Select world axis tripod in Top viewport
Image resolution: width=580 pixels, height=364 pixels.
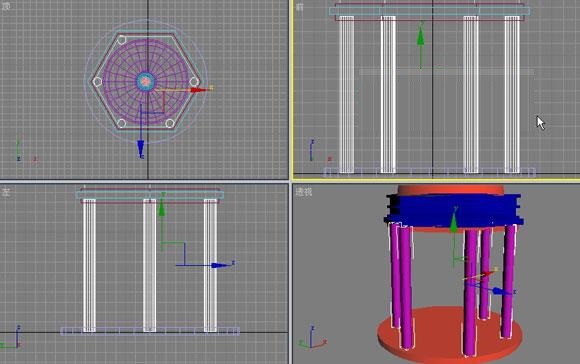26,151
